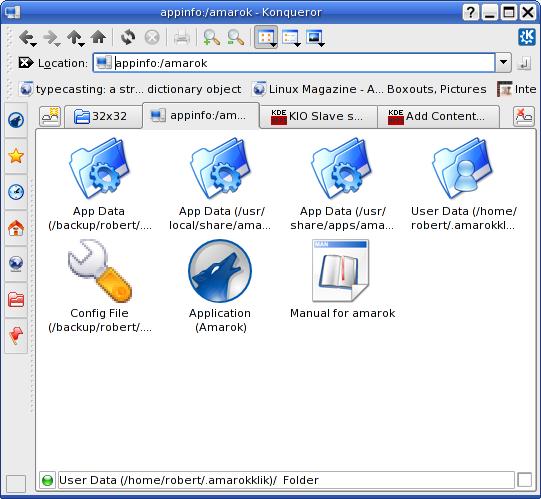Image resolution: width=541 pixels, height=499 pixels.
Task: Open the History clock sidebar panel
Action: click(x=16, y=192)
